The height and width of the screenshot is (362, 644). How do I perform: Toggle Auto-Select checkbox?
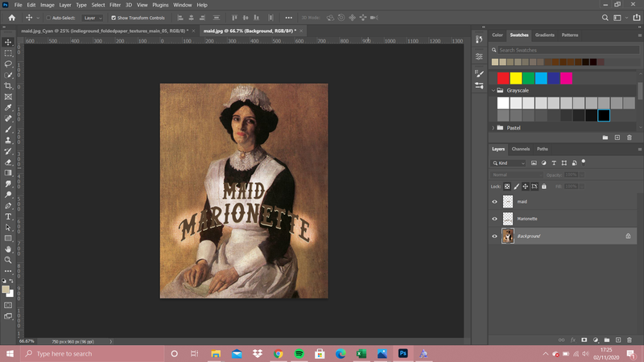point(48,18)
